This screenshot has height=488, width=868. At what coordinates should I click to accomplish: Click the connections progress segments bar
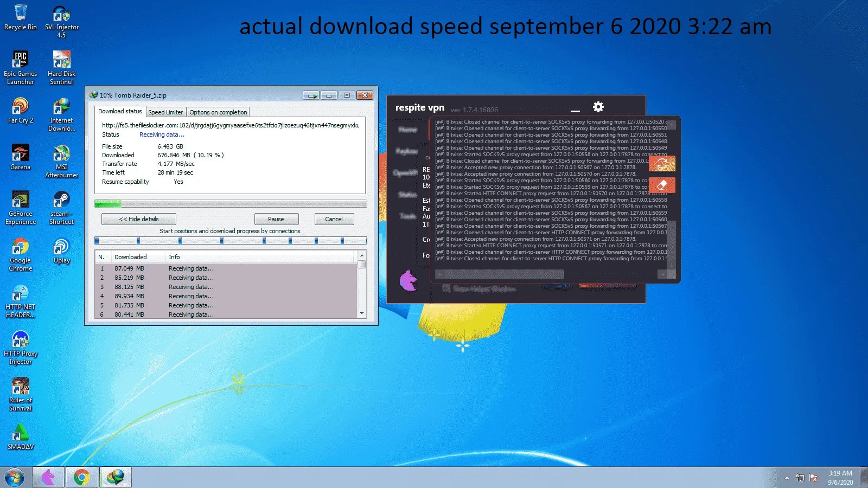231,240
